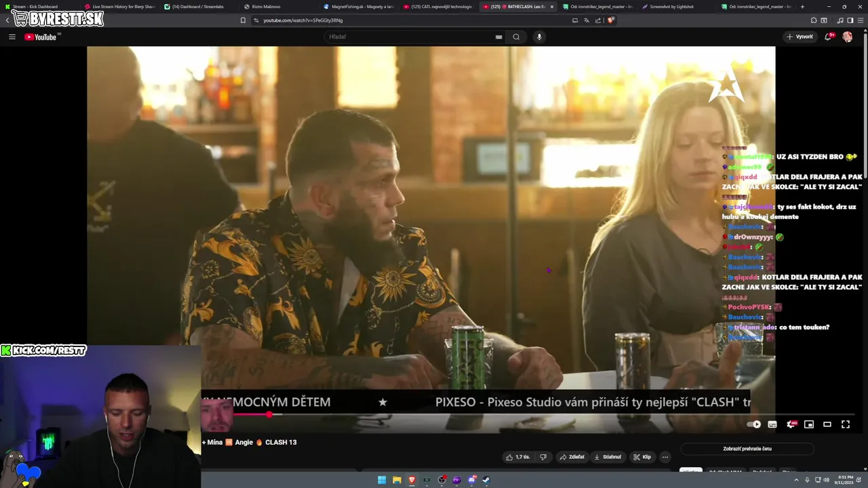Click the YouTube search magnifier button
This screenshot has height=488, width=868.
click(516, 37)
